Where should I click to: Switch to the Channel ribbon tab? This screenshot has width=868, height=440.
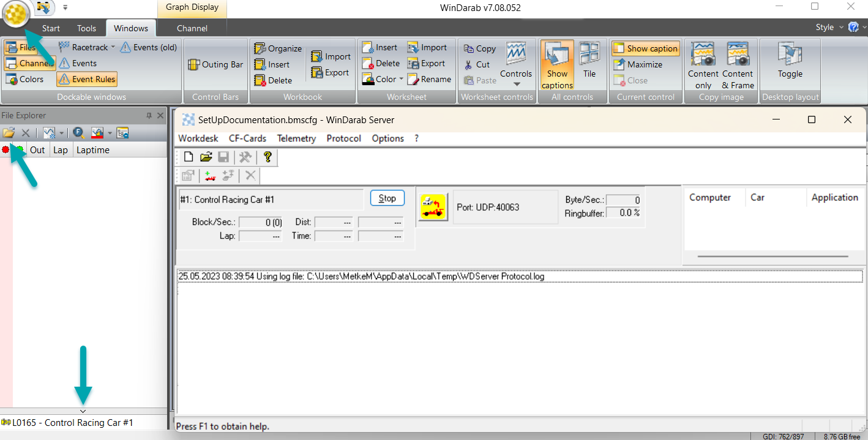192,28
